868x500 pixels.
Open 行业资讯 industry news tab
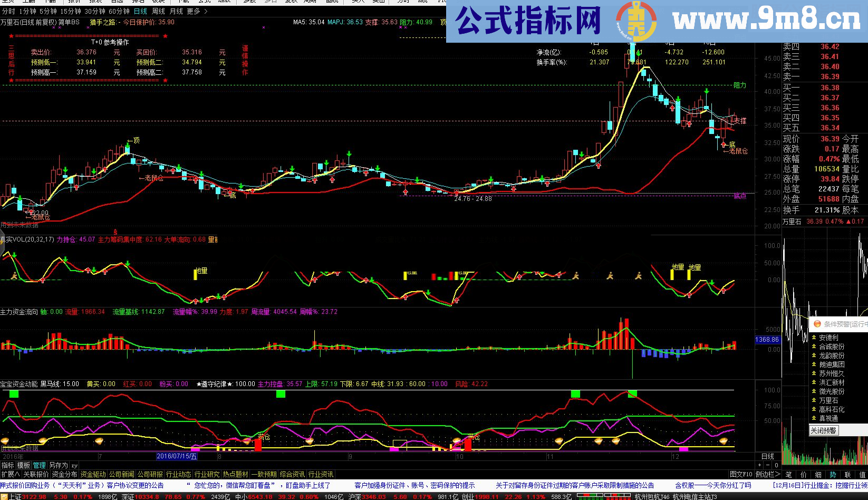[321, 474]
